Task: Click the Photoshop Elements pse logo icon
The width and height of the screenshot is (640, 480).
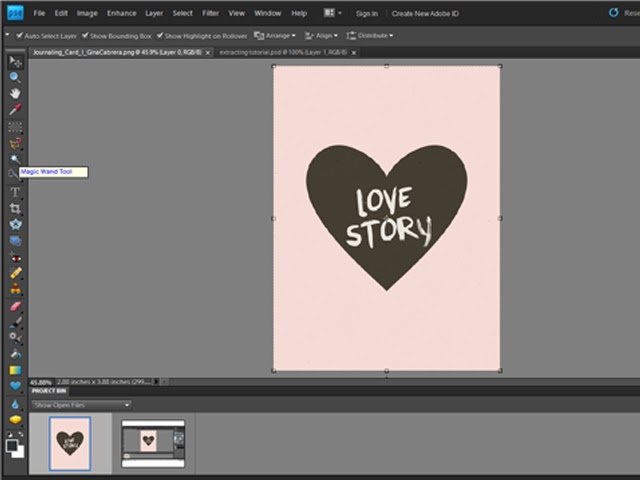Action: click(x=16, y=13)
